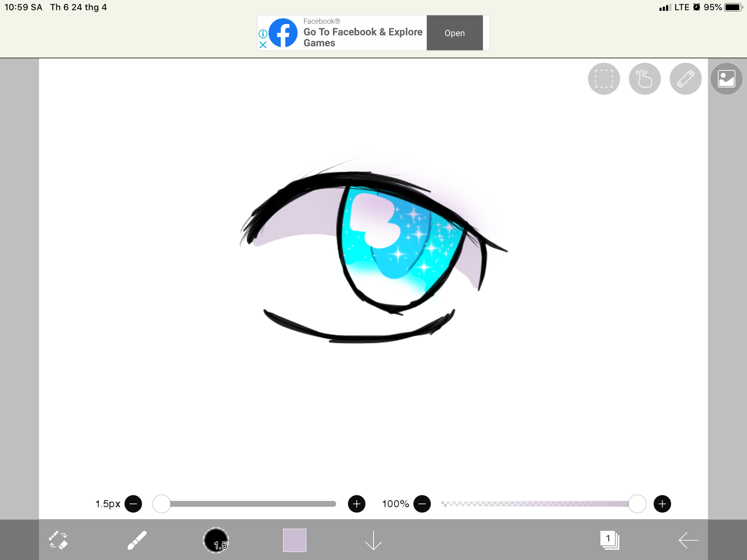Select the Brush tool icon
Image resolution: width=747 pixels, height=560 pixels.
(x=137, y=540)
